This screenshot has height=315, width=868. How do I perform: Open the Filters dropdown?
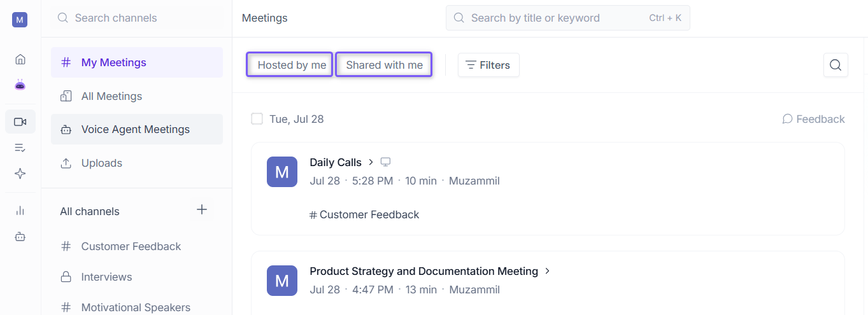[x=488, y=65]
